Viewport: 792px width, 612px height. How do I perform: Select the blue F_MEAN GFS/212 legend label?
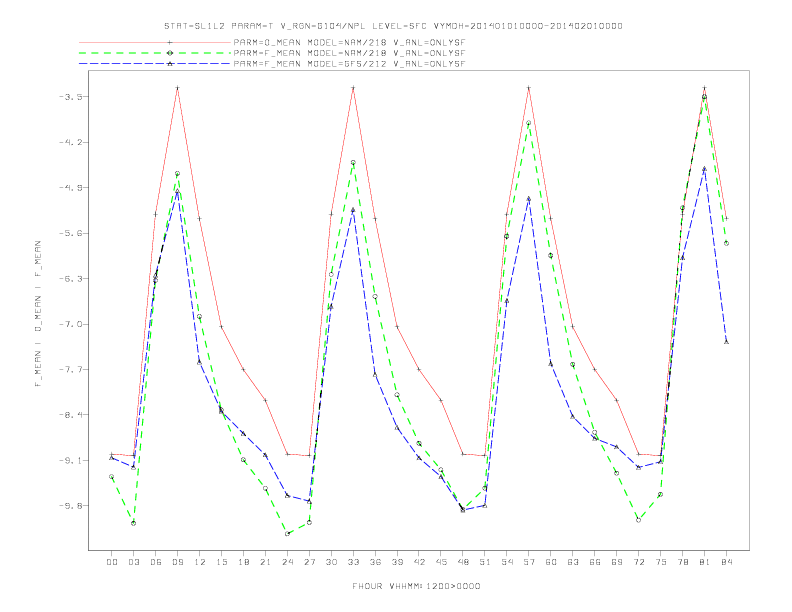pyautogui.click(x=350, y=64)
